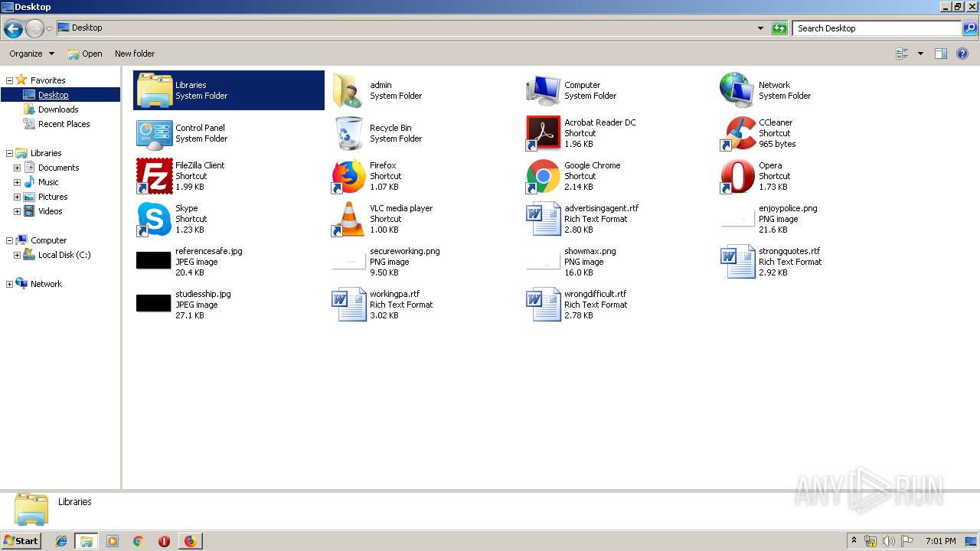Click the secureworking.png file name
The width and height of the screenshot is (980, 551).
(x=404, y=251)
